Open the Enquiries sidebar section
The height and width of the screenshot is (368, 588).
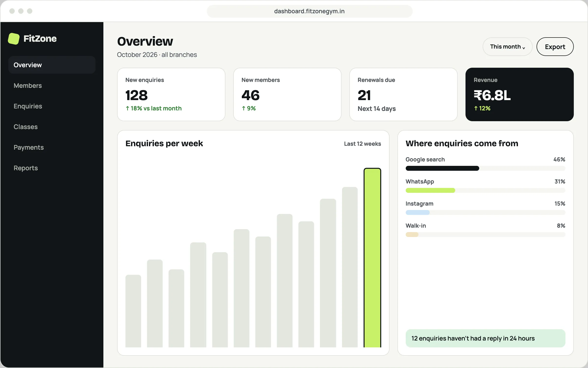[x=52, y=106]
